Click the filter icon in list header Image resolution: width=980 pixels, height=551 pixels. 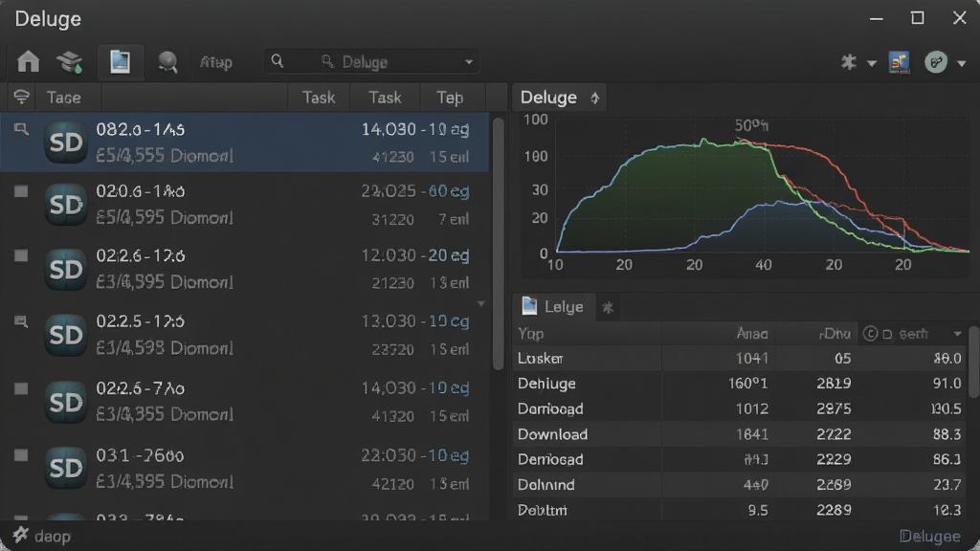pos(21,97)
